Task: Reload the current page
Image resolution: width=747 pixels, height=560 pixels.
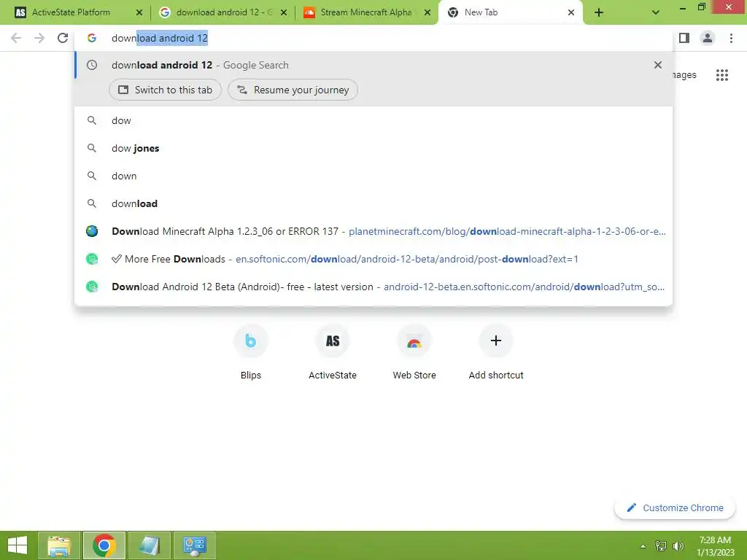Action: tap(63, 38)
